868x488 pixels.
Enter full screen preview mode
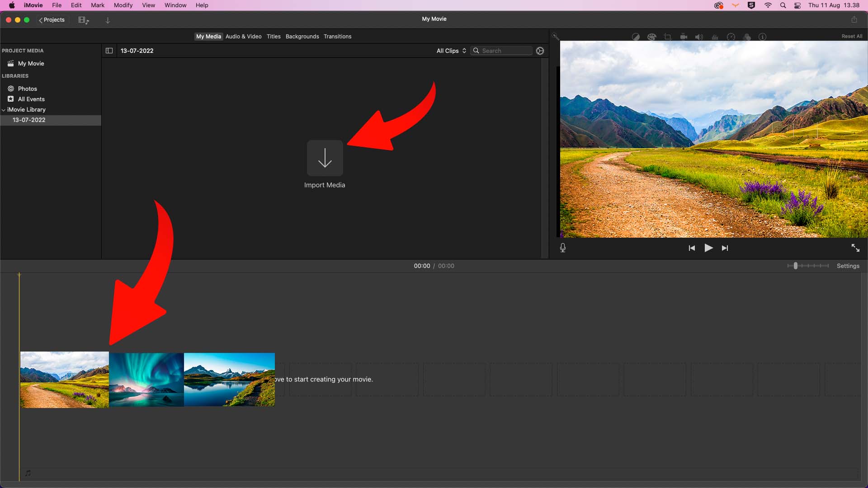tap(855, 248)
